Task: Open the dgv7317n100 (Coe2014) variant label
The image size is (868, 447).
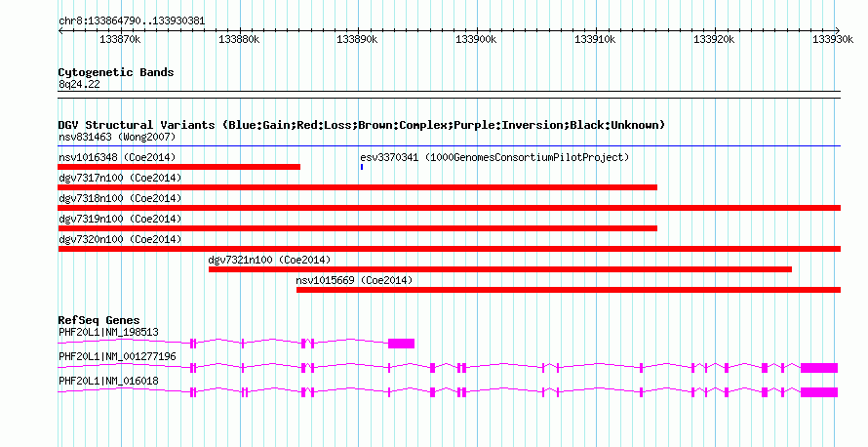Action: coord(120,178)
